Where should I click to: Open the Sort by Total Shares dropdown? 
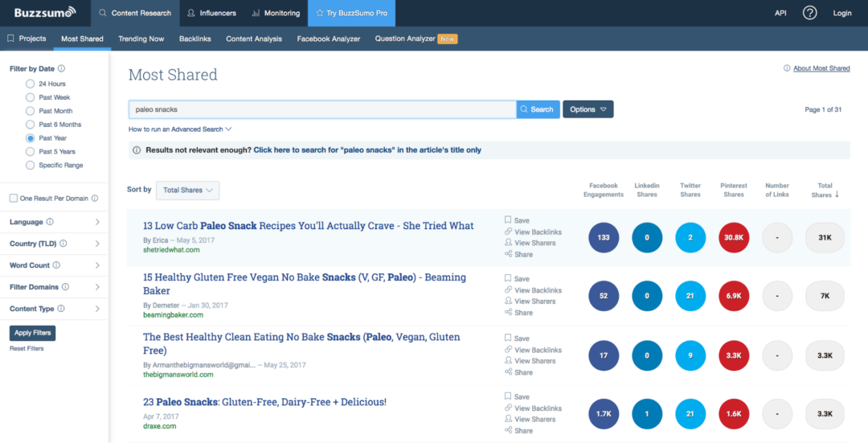pyautogui.click(x=187, y=191)
